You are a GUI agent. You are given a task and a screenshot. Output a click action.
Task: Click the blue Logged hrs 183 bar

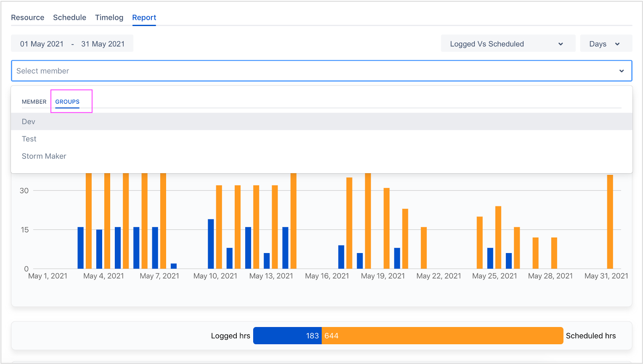tap(287, 336)
